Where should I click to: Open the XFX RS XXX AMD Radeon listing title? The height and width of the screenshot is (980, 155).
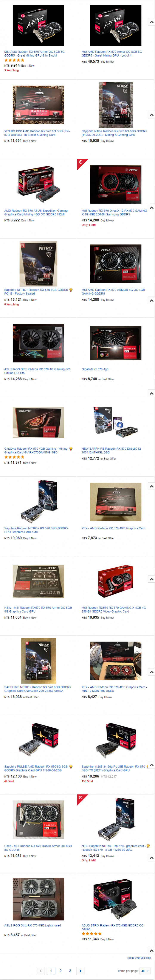37,133
